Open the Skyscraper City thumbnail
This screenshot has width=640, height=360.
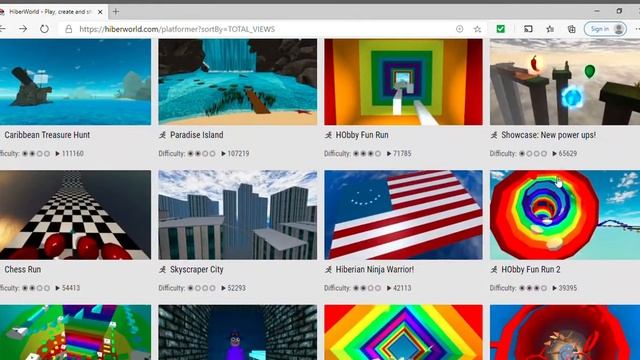(x=238, y=215)
